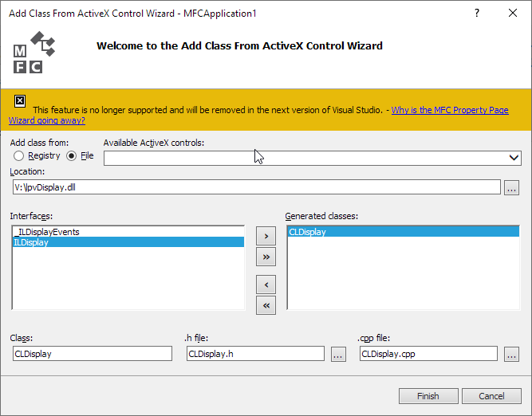Remove the selected class with left arrow
Screen dimensions: 532x416
point(266,285)
